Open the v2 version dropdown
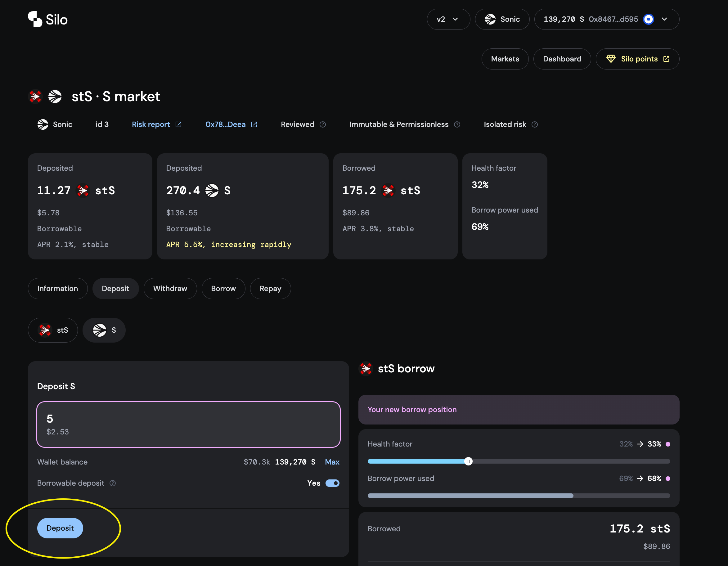Viewport: 728px width, 566px height. coord(448,19)
